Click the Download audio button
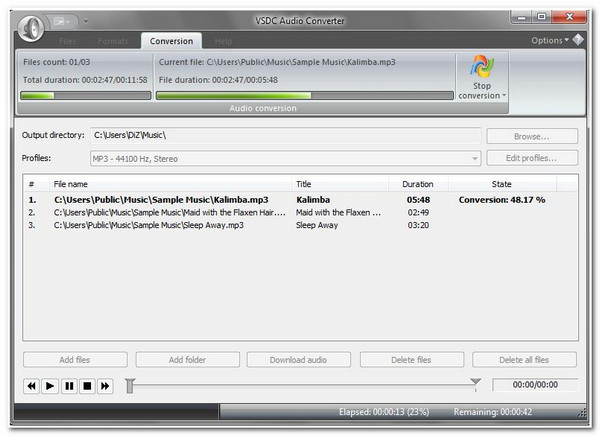This screenshot has width=600, height=436. tap(298, 360)
